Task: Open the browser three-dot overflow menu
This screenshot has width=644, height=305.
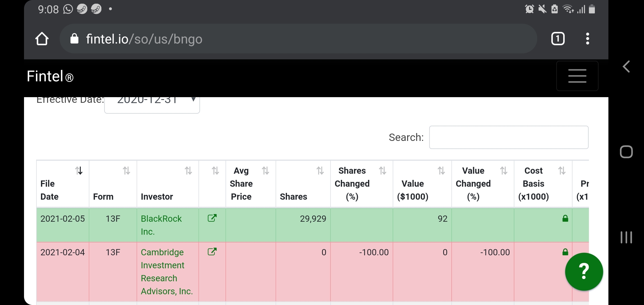Action: coord(588,39)
